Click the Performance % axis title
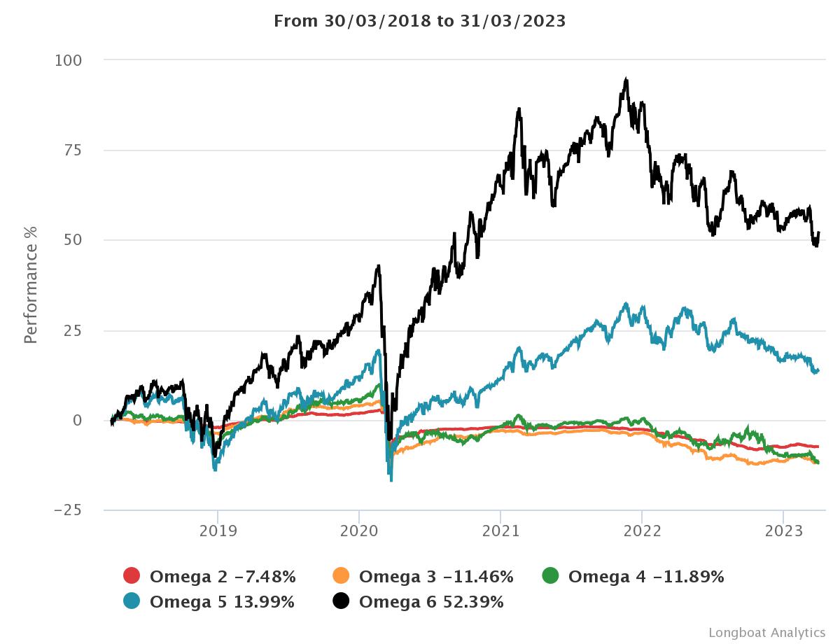Viewport: 840px width, 644px height. (30, 285)
